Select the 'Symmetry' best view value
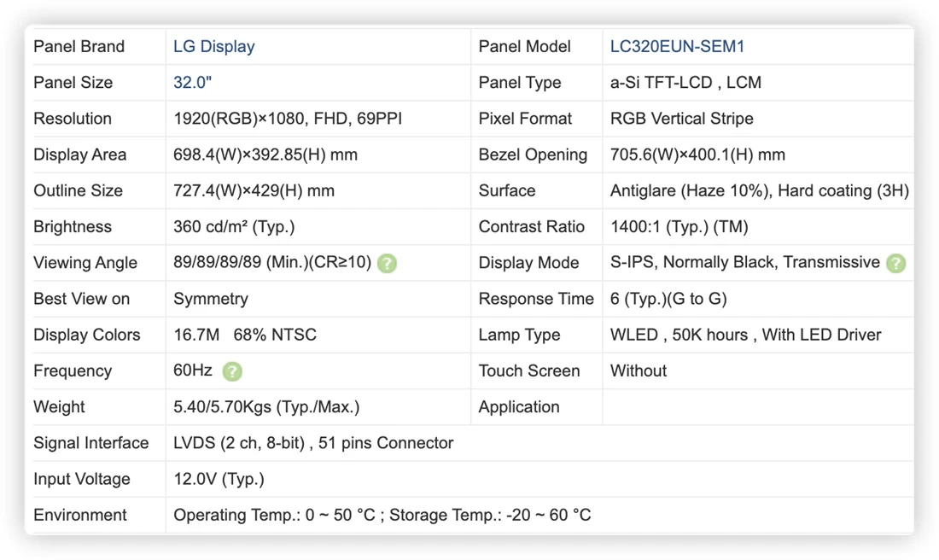This screenshot has height=560, width=939. 211,299
